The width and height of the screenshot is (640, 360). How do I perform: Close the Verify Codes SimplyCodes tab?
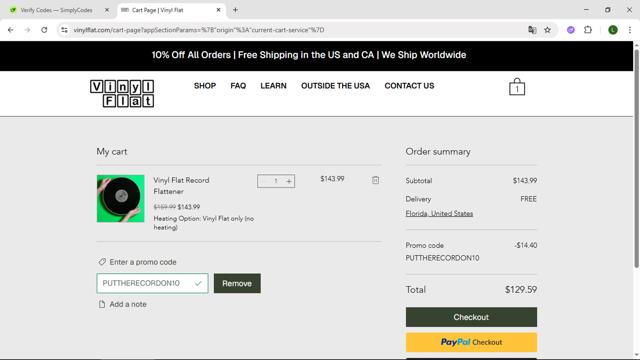(x=107, y=10)
